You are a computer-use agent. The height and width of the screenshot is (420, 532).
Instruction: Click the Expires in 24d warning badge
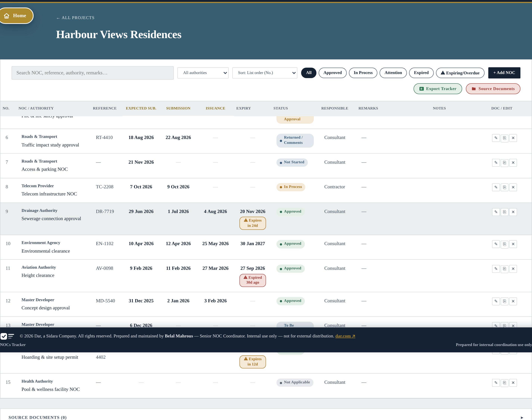click(x=253, y=223)
